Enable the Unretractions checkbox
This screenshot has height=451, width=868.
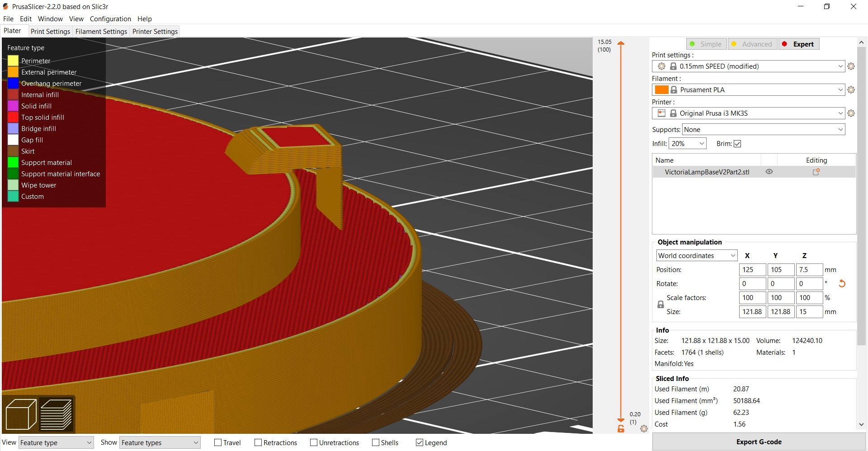pos(314,443)
